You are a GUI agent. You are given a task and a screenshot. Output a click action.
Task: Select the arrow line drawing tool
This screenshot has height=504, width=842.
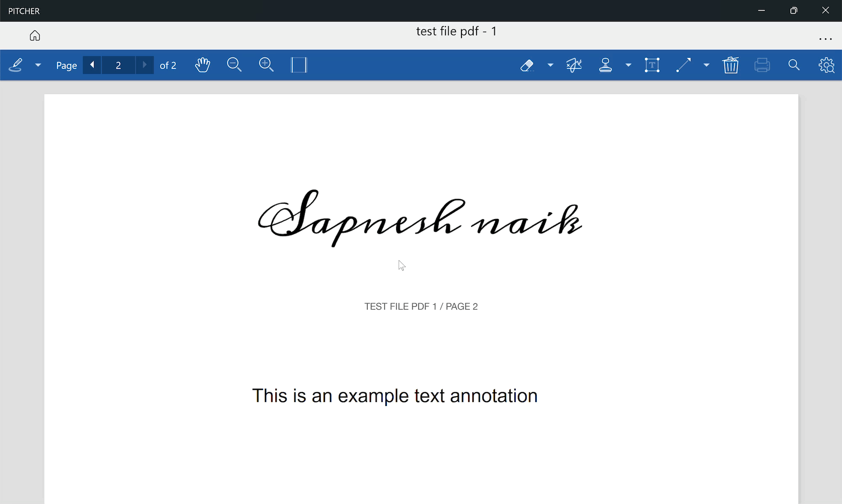683,65
